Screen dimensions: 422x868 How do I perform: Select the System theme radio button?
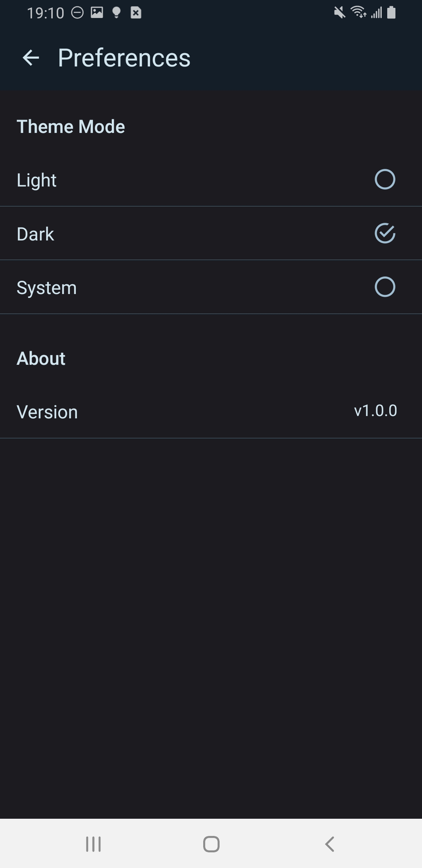tap(385, 287)
